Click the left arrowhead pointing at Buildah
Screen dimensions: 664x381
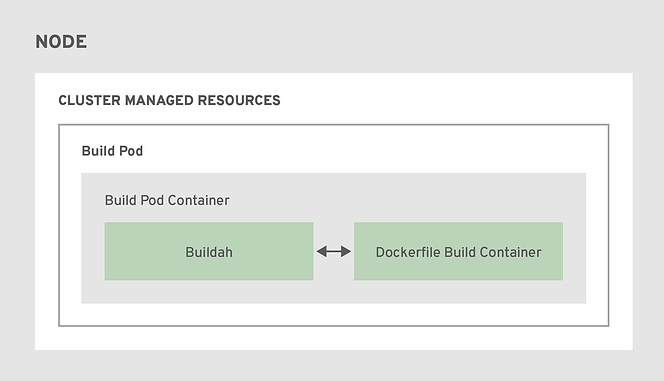pos(322,251)
